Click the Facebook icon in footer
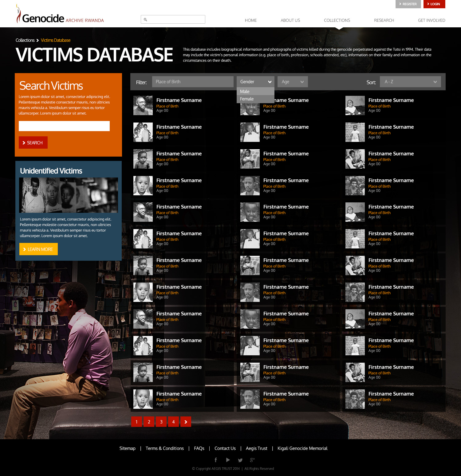Screen dimensions: 461x476 point(216,460)
